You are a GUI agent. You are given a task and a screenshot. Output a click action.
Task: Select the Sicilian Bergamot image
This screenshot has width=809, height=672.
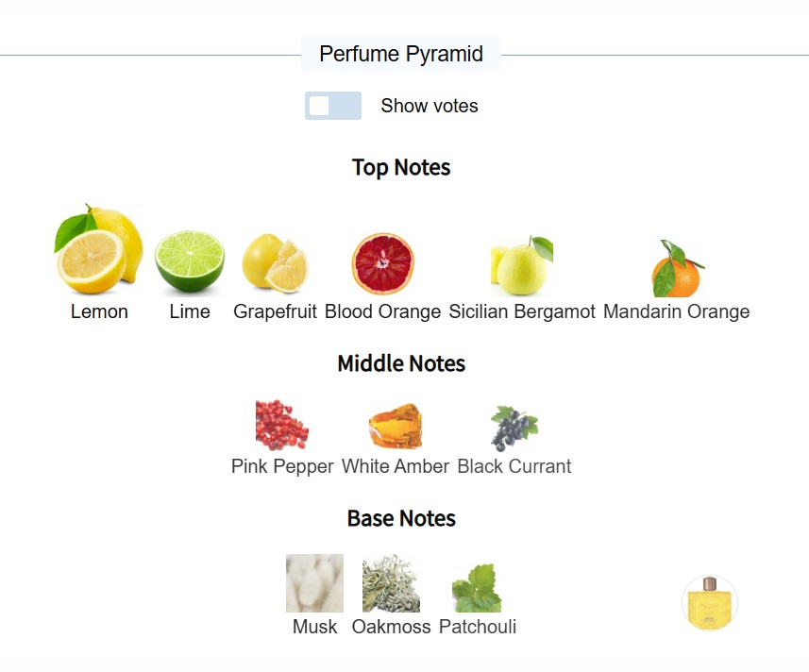[x=522, y=266]
